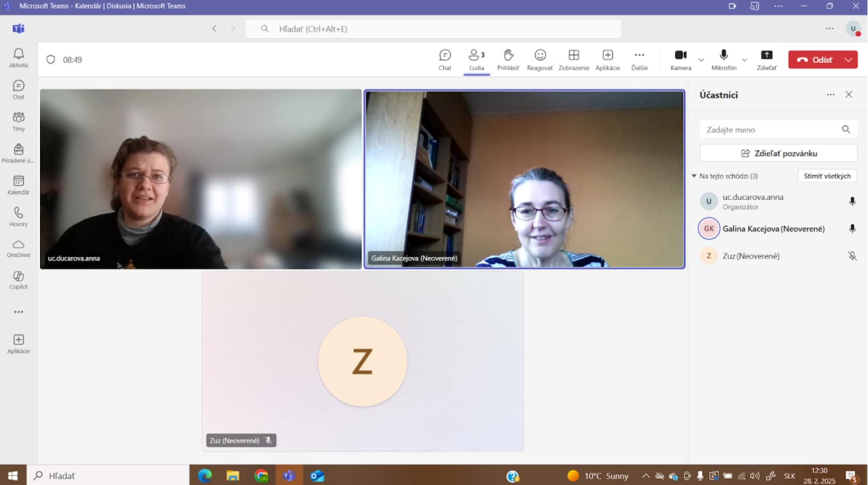Screen dimensions: 868x485
Task: Click the 10°C Sunny weather widget
Action: coord(598,476)
